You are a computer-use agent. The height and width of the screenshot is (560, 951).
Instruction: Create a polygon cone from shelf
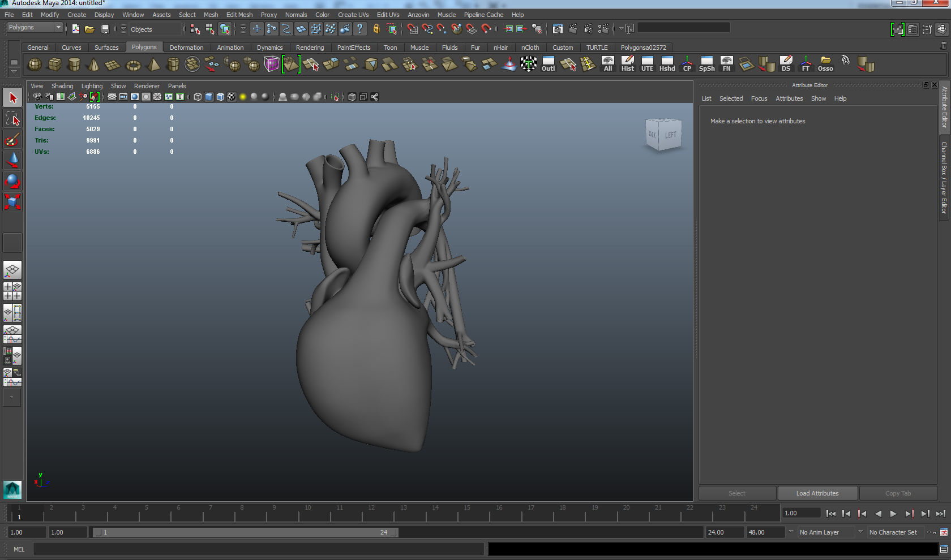[93, 64]
